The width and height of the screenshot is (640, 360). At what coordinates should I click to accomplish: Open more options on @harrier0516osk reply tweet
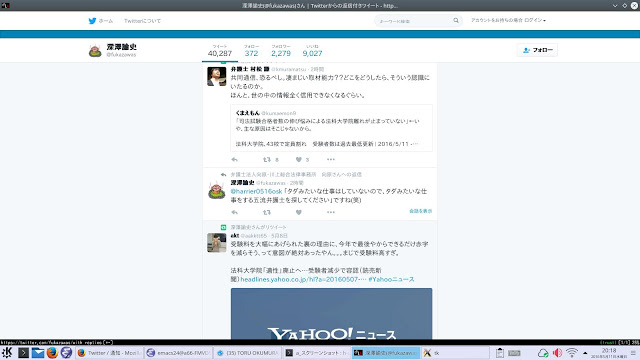[x=331, y=212]
